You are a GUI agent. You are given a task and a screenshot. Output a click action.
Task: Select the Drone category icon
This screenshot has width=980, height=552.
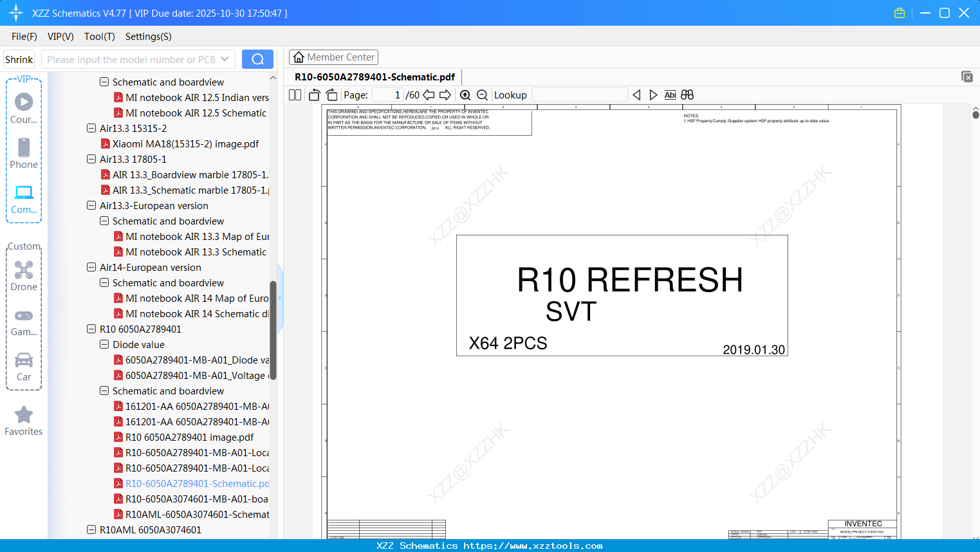coord(24,270)
